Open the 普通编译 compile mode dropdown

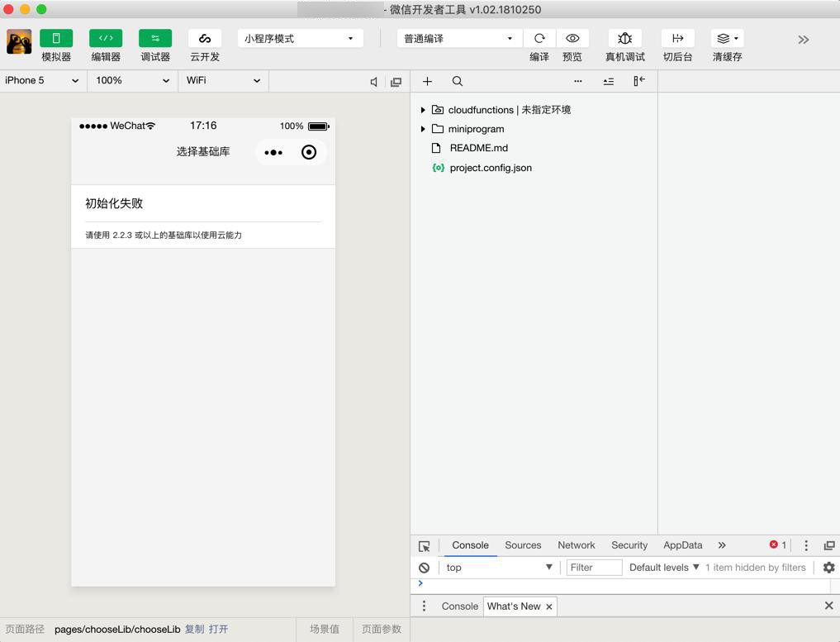459,39
